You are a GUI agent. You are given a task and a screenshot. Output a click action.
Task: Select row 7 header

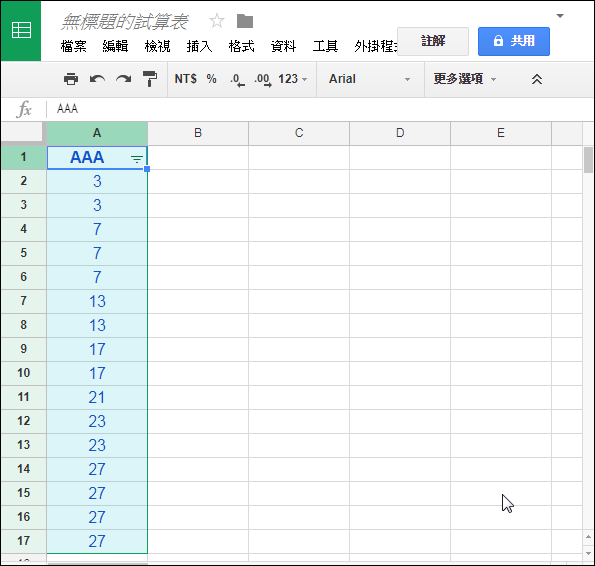tap(24, 301)
